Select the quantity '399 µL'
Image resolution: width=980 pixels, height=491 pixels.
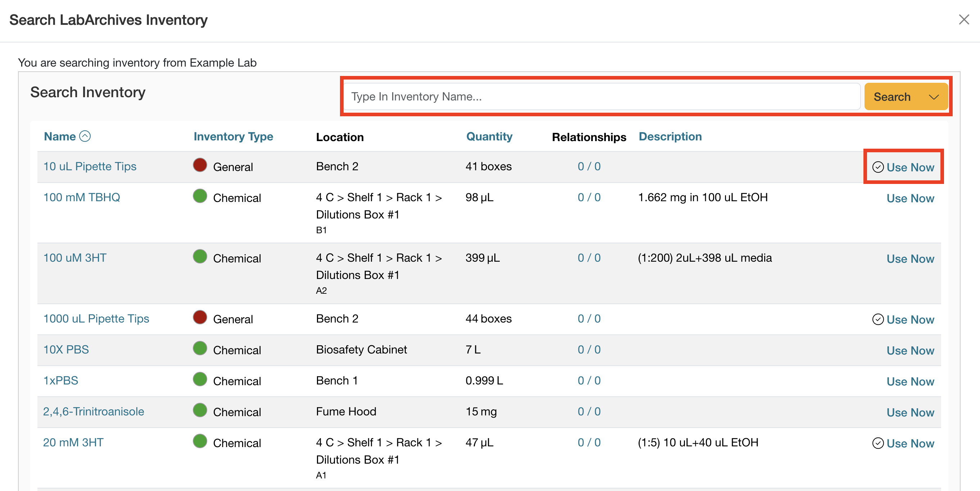tap(482, 258)
